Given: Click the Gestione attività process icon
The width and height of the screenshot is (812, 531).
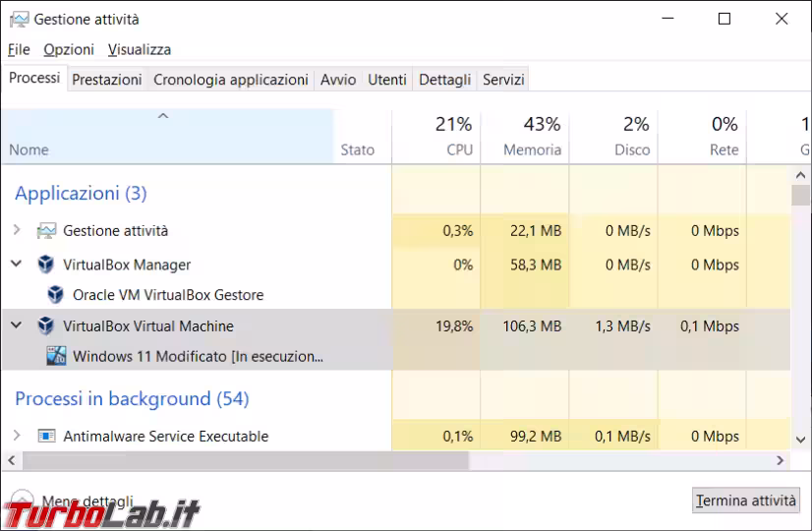Looking at the screenshot, I should [x=46, y=231].
